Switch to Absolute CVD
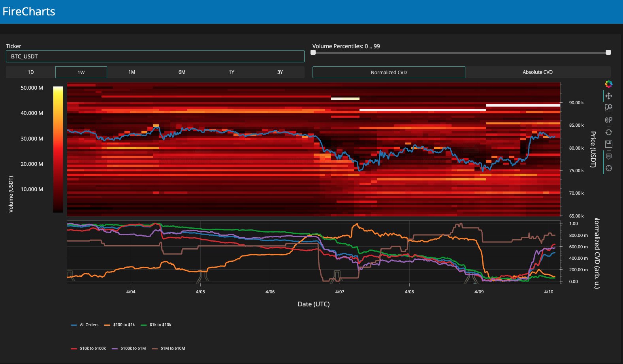Screen dimensions: 623x364 coord(537,72)
